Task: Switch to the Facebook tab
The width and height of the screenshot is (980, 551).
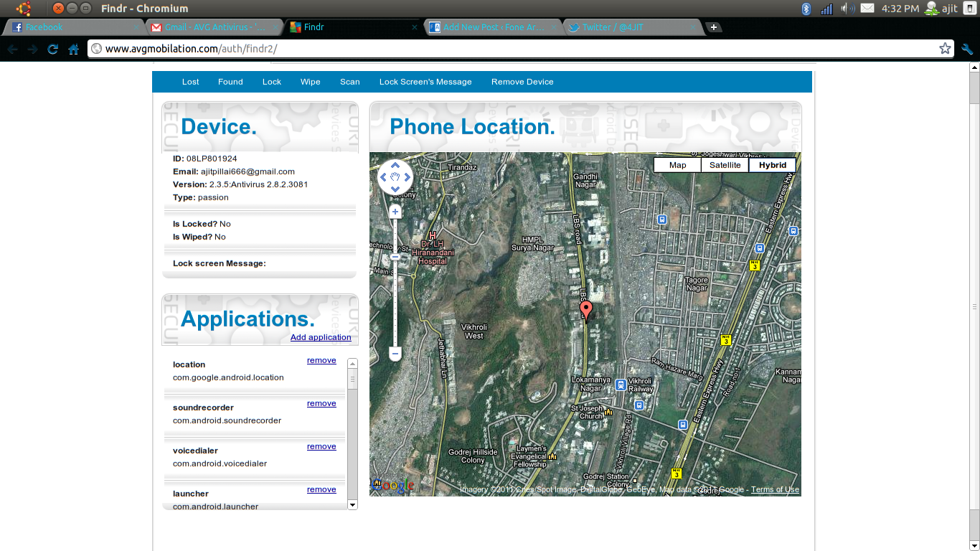Action: point(72,27)
